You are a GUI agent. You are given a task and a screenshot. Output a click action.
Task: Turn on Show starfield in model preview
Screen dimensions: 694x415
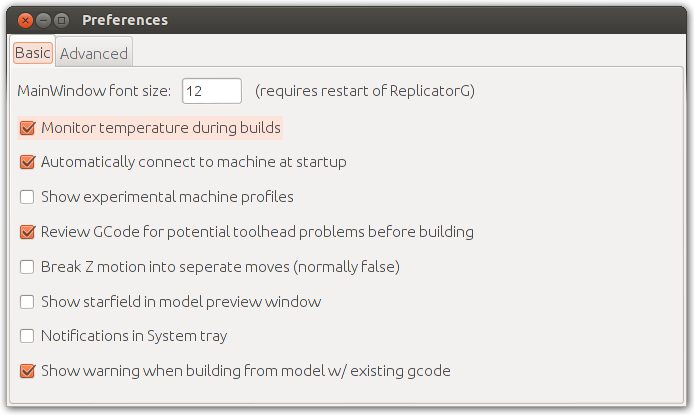tap(27, 302)
